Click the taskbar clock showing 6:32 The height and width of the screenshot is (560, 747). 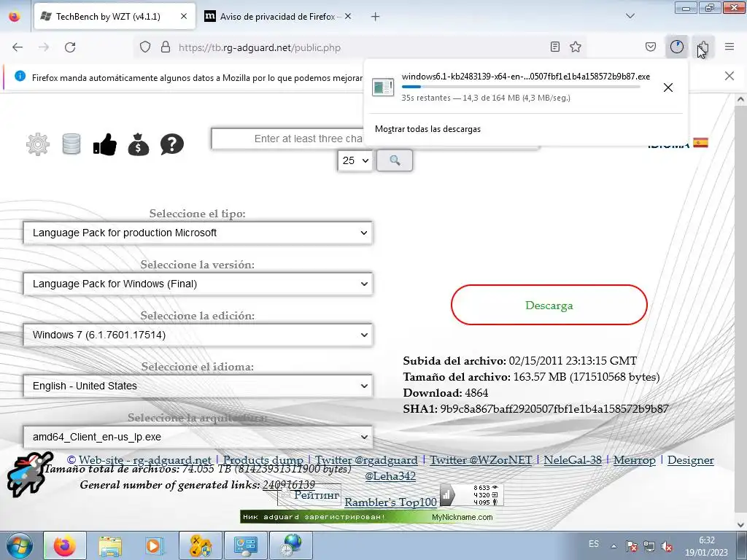tap(706, 546)
